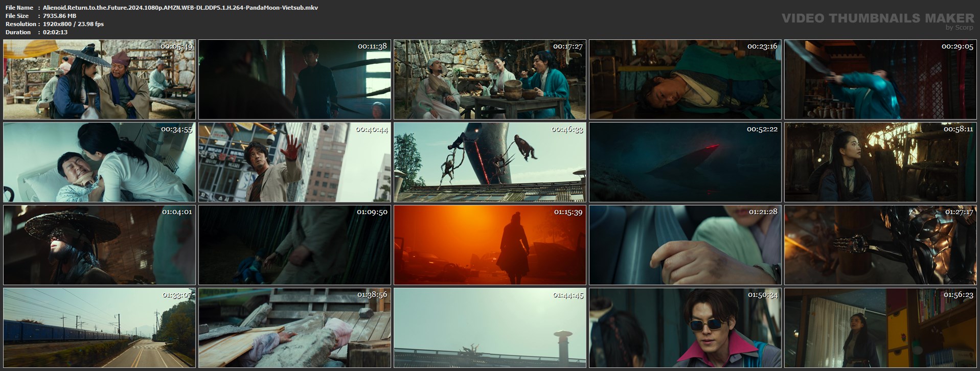Select the thumbnail at 01:27:17
Image resolution: width=980 pixels, height=371 pixels.
click(x=881, y=245)
